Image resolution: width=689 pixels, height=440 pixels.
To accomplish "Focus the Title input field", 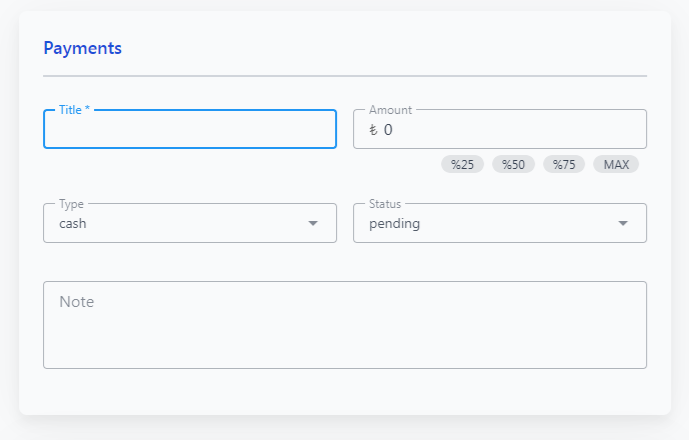I will point(190,129).
